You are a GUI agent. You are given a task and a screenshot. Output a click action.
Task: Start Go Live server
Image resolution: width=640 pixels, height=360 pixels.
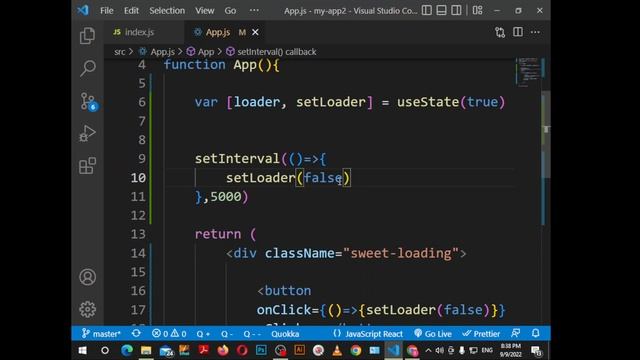(433, 334)
